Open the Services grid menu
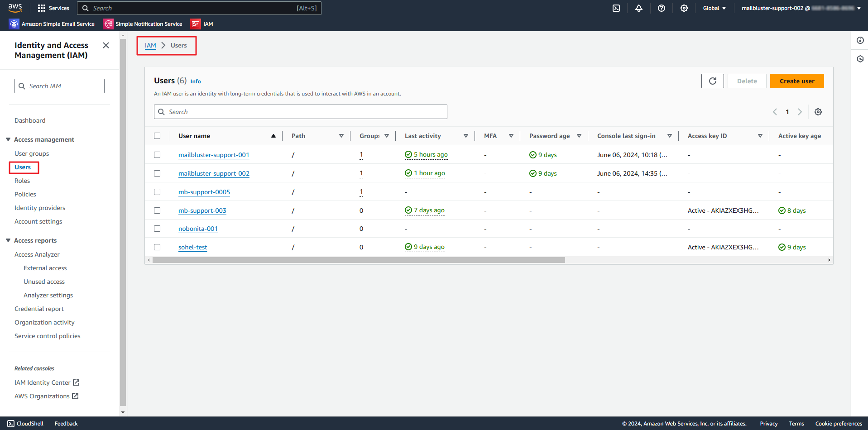Viewport: 868px width, 430px height. pos(53,8)
